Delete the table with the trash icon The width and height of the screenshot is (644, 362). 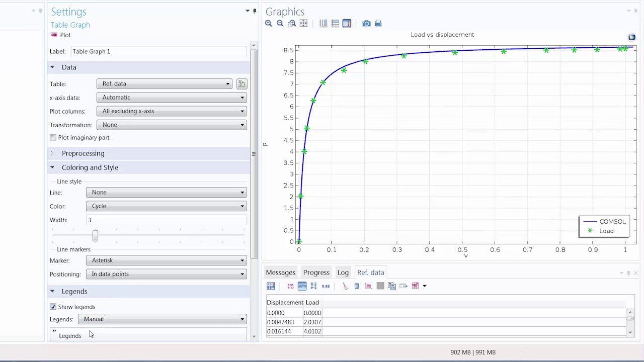(357, 286)
